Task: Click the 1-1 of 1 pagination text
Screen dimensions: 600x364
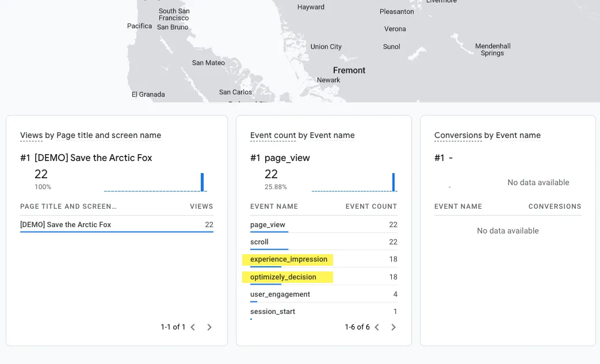Action: tap(173, 327)
